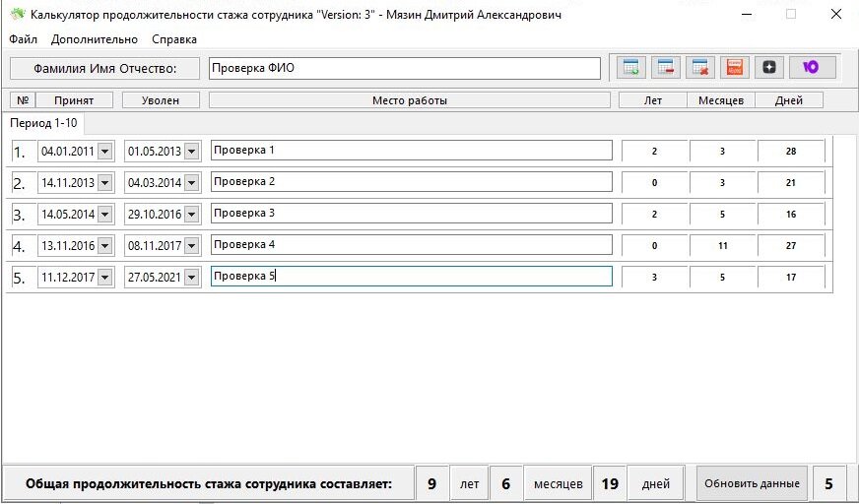Click the Уволен column header
Viewport: 859px width, 504px height.
161,100
